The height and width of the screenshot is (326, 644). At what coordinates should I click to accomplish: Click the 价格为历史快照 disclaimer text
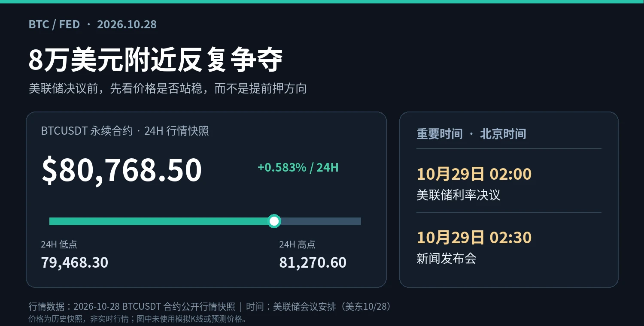(x=138, y=319)
